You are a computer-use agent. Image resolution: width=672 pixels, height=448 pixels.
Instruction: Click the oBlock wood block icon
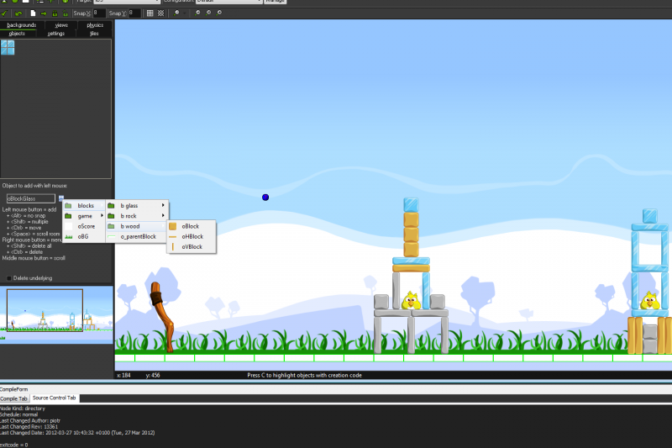click(x=173, y=226)
